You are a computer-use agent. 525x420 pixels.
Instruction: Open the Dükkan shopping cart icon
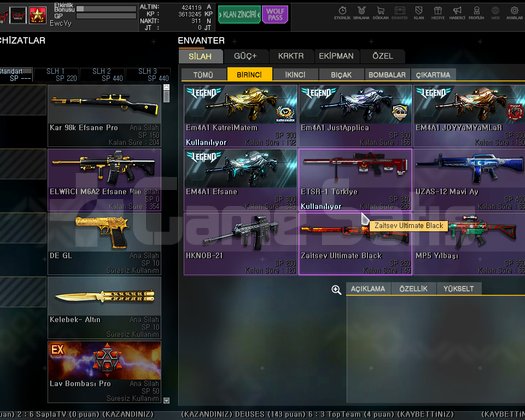point(380,13)
